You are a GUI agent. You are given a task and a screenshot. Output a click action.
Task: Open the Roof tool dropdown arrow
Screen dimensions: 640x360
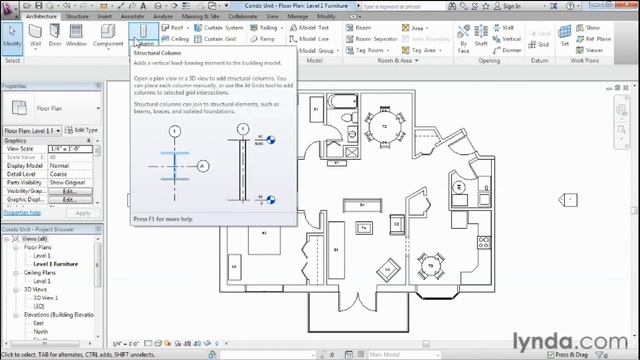(x=188, y=28)
